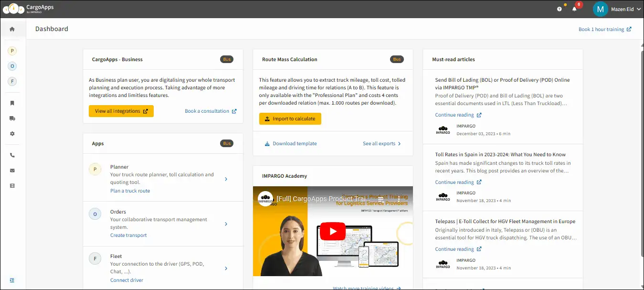Screen dimensions: 644x290
Task: Continue reading the Bill of Lading article
Action: 458,115
